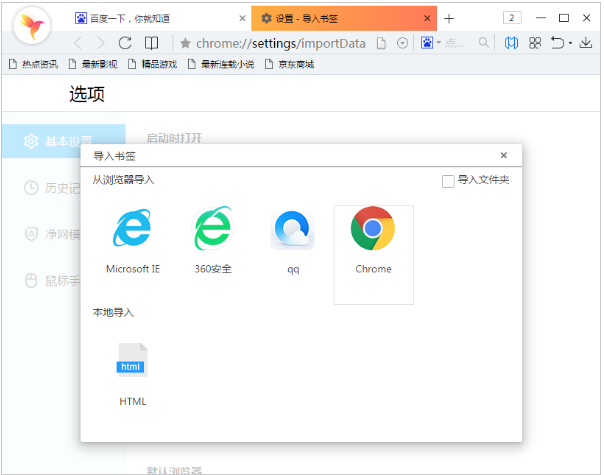Bookmark this page with the star

[185, 43]
